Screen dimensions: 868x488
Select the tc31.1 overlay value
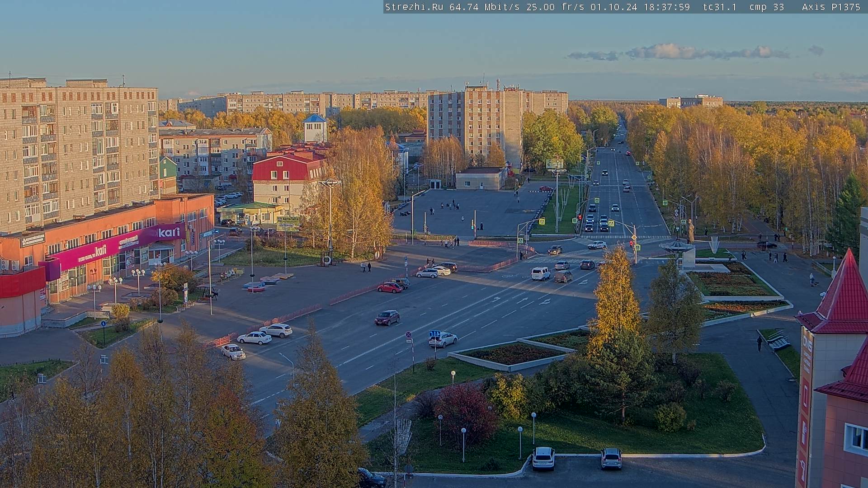click(720, 7)
